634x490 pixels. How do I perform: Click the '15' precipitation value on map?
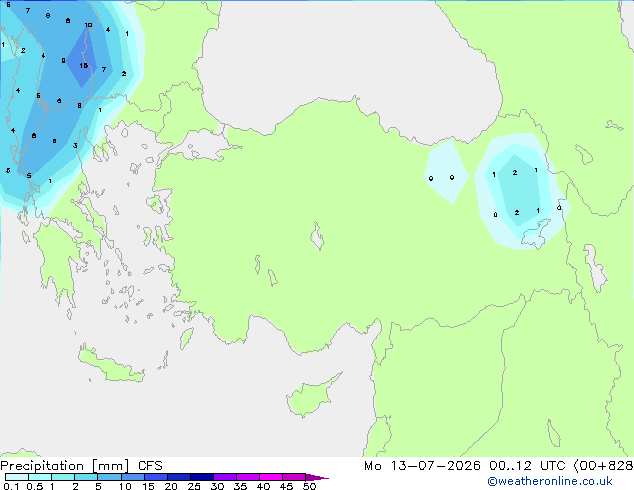coord(84,65)
